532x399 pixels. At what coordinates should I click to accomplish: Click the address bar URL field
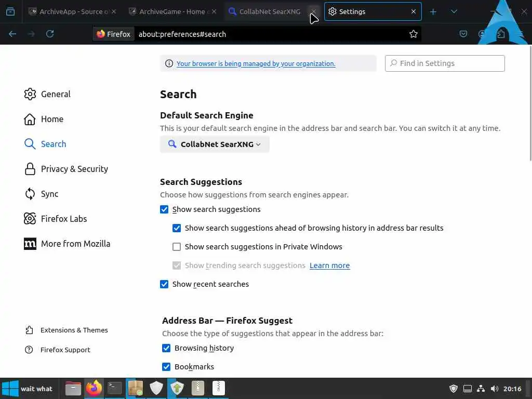[271, 34]
